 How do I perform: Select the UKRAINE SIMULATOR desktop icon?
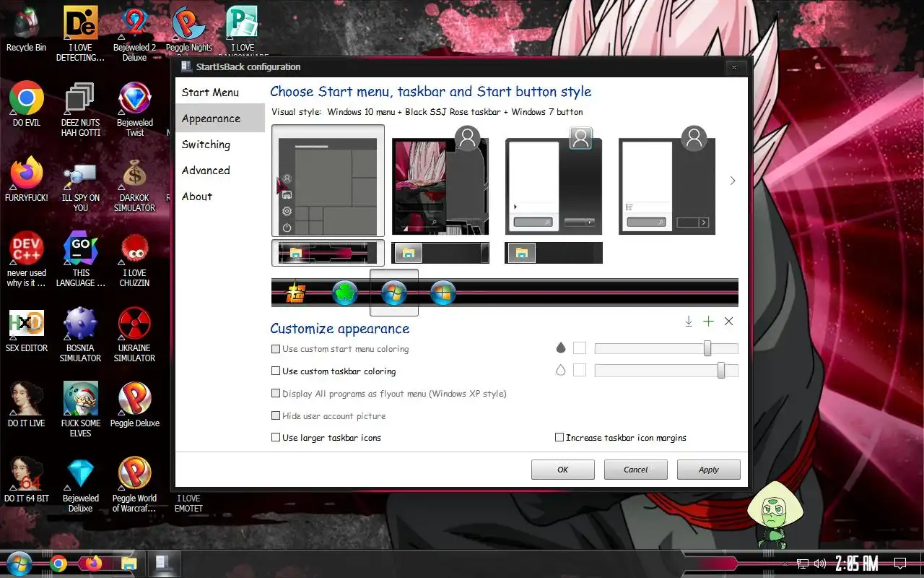[x=135, y=334]
